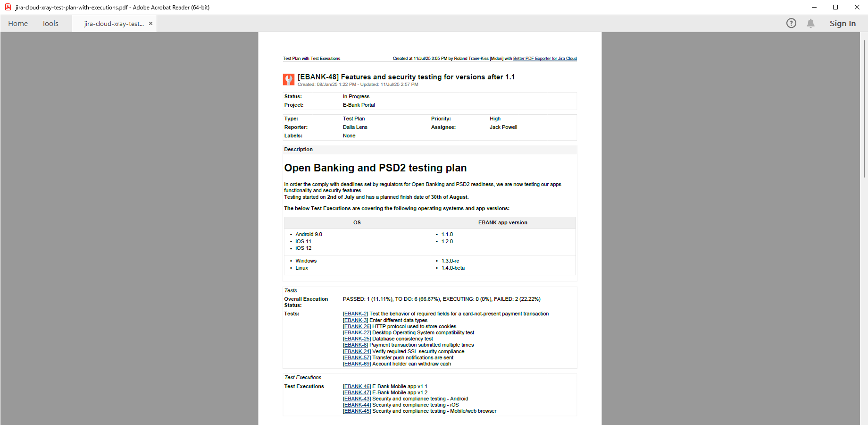Open the Help question mark icon
This screenshot has width=868, height=425.
click(791, 23)
